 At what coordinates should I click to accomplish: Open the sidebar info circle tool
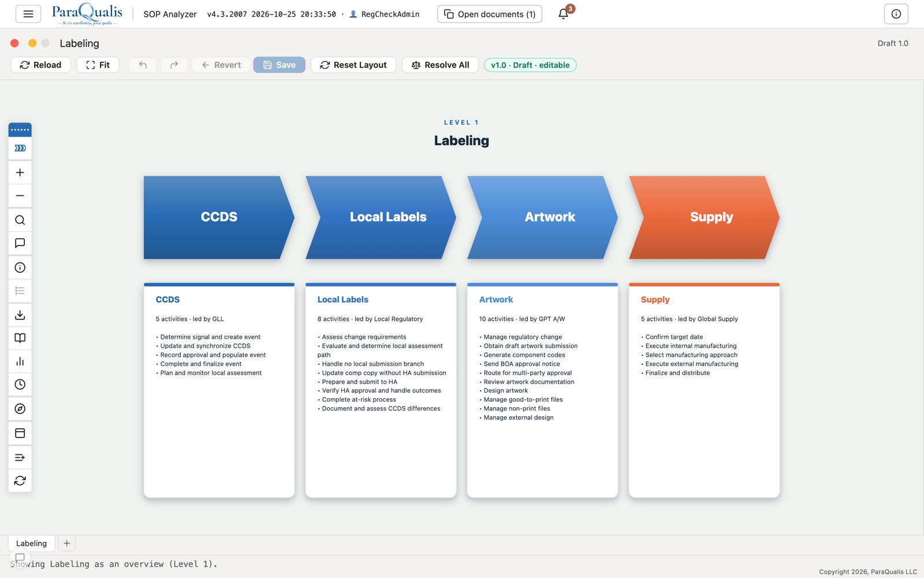[20, 268]
